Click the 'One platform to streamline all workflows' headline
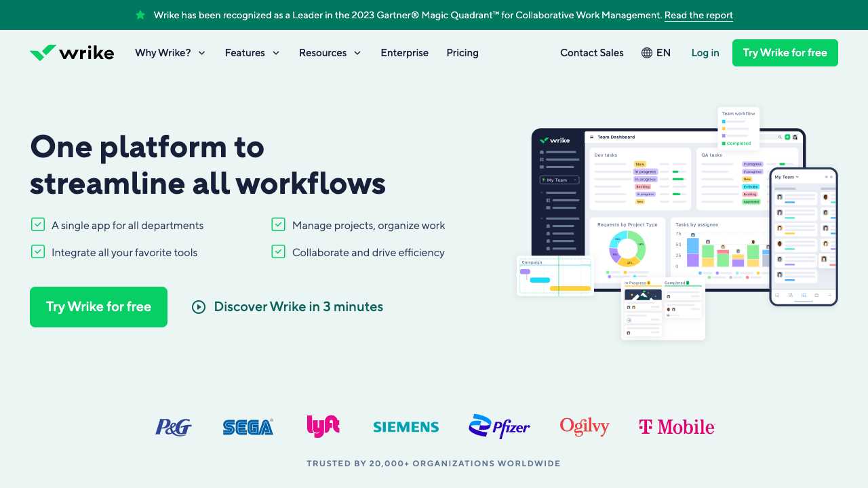Image resolution: width=868 pixels, height=488 pixels. [208, 165]
